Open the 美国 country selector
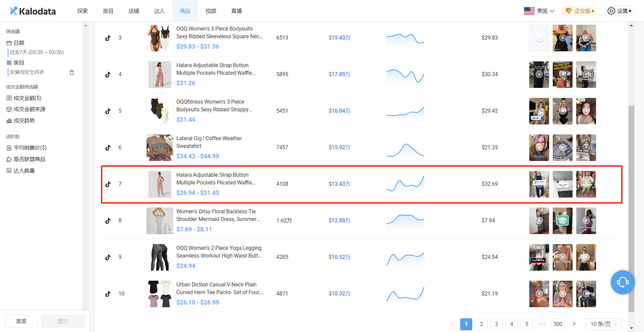This screenshot has height=332, width=644. [x=539, y=11]
